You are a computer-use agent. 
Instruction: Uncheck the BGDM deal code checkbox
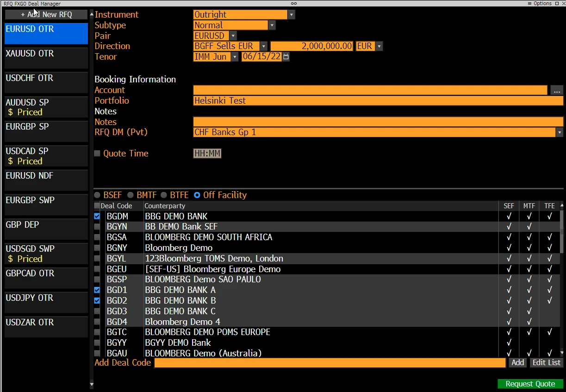97,216
